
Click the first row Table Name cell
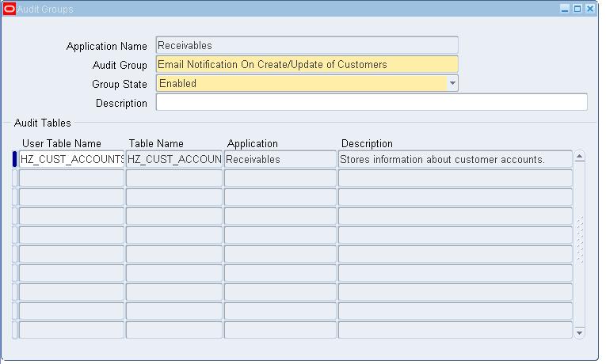coord(174,159)
